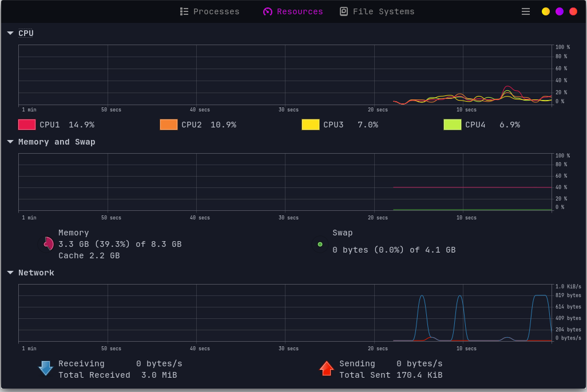Viewport: 587px width, 392px height.
Task: Open the File Systems drive icon
Action: pos(344,11)
